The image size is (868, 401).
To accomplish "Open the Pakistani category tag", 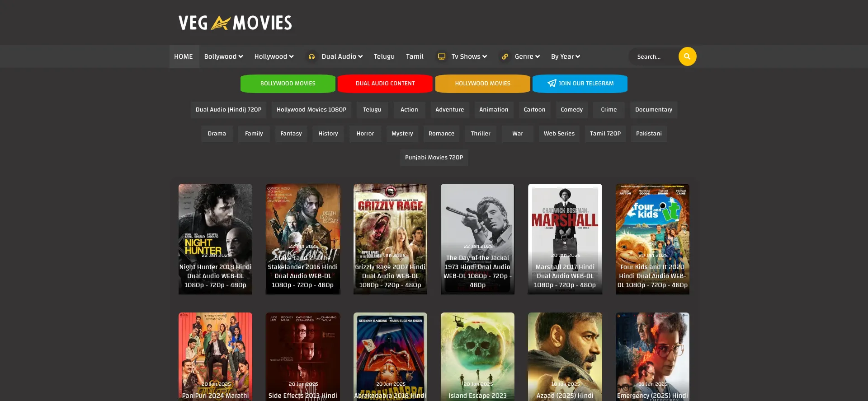I will tap(649, 134).
